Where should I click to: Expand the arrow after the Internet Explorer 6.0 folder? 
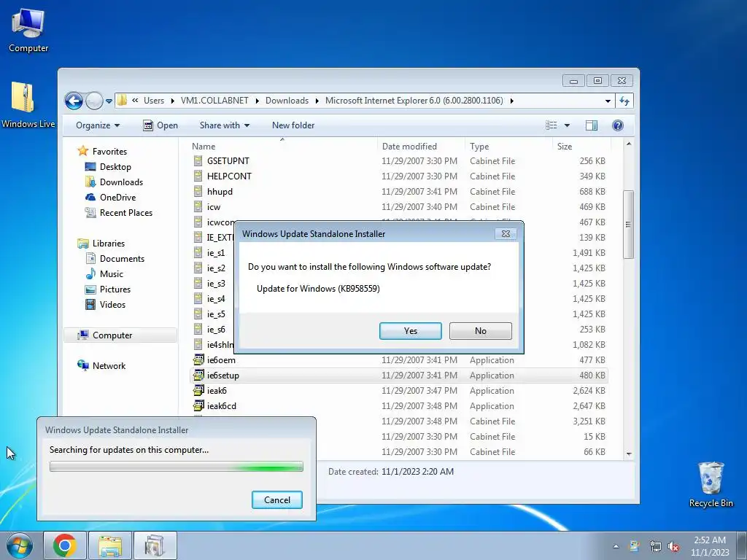(511, 101)
